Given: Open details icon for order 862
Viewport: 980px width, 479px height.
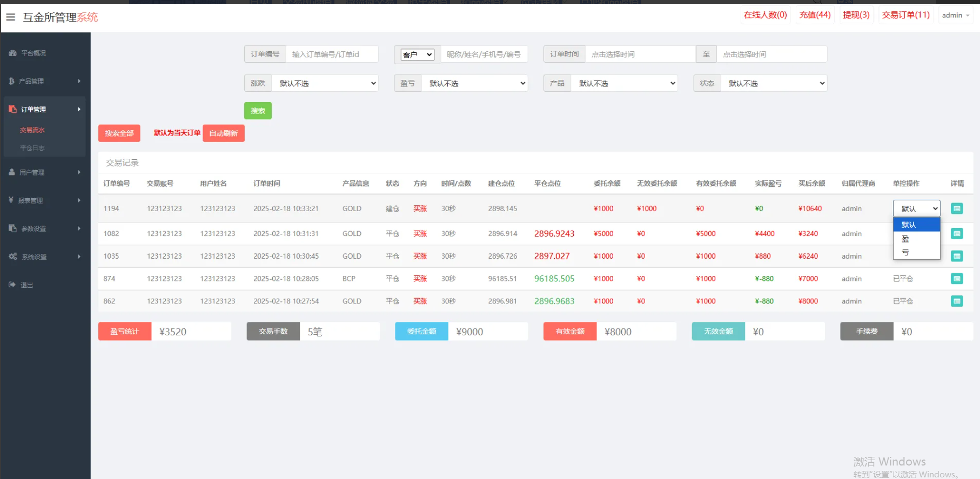Looking at the screenshot, I should coord(956,301).
